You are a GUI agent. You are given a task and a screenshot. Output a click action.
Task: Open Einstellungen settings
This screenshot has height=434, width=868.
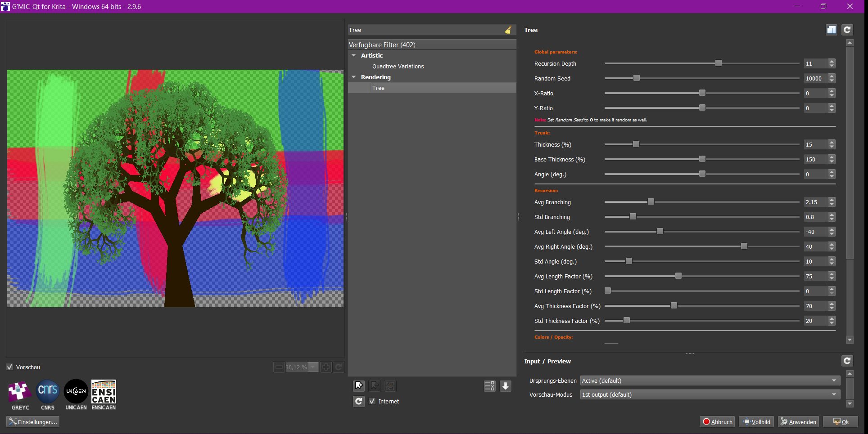point(33,422)
